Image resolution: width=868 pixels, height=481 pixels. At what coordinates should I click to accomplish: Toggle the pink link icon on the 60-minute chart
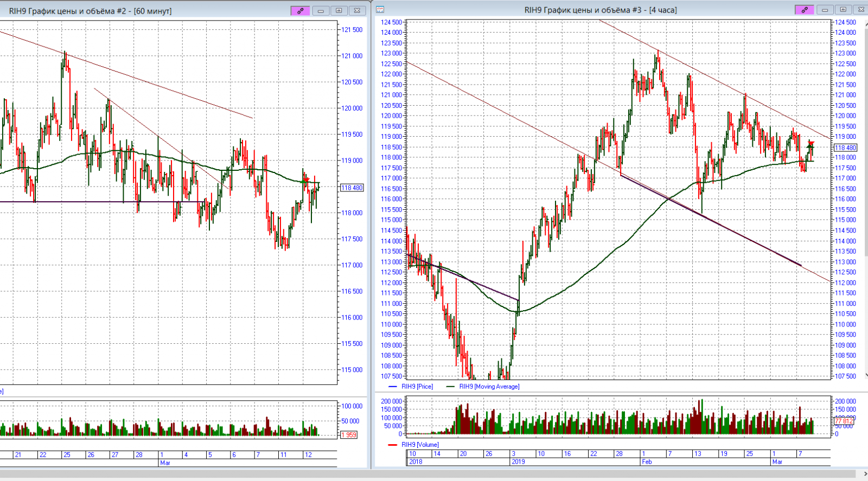[300, 11]
